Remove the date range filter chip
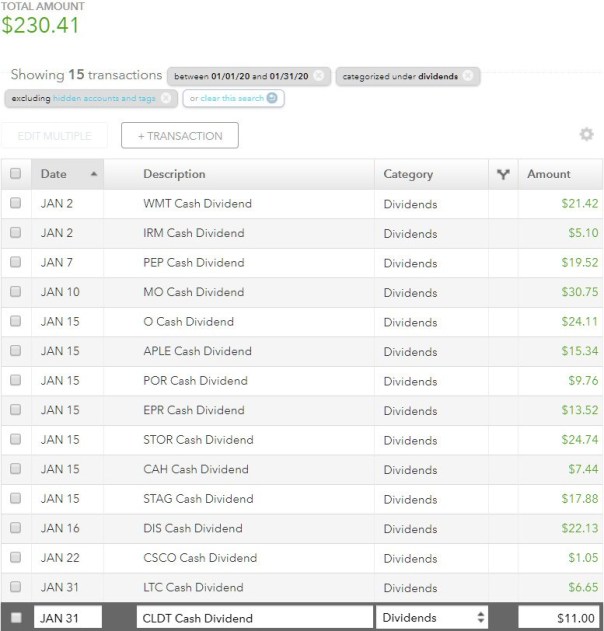604x631 pixels. [x=318, y=76]
